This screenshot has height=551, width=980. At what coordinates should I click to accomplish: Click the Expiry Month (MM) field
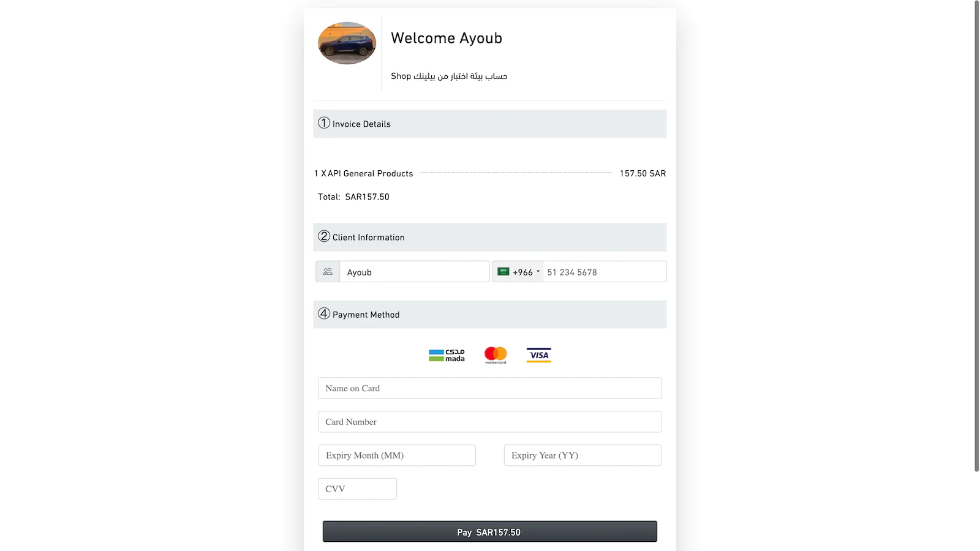click(x=397, y=455)
